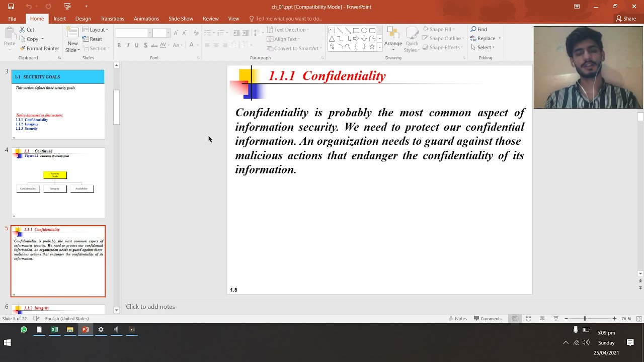Open the Transitions ribbon tab

[x=112, y=19]
